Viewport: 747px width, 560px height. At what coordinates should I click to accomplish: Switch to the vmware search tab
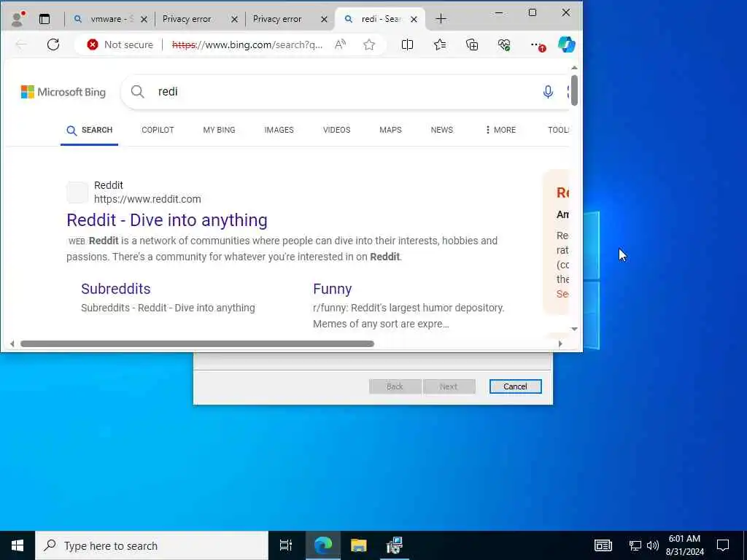tap(106, 19)
